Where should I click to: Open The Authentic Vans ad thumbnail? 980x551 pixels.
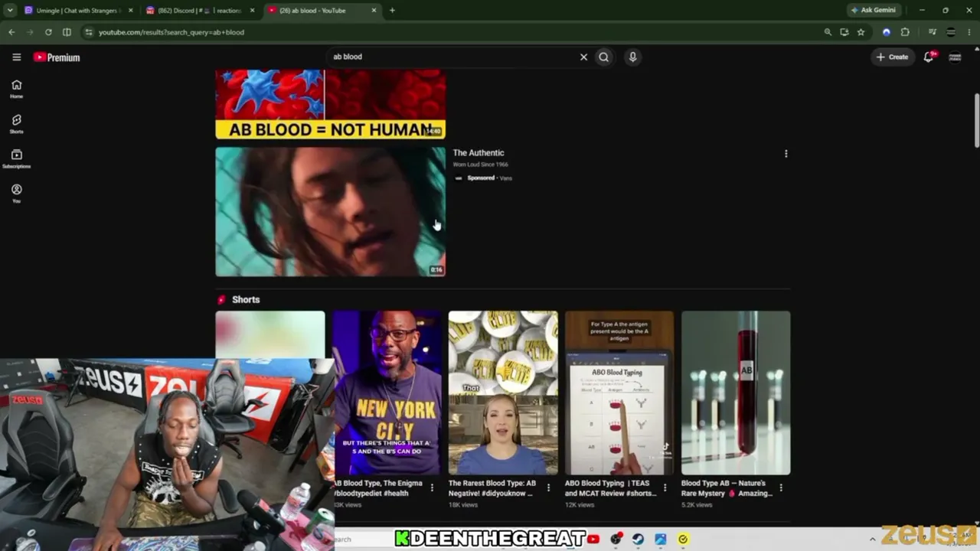pos(330,211)
